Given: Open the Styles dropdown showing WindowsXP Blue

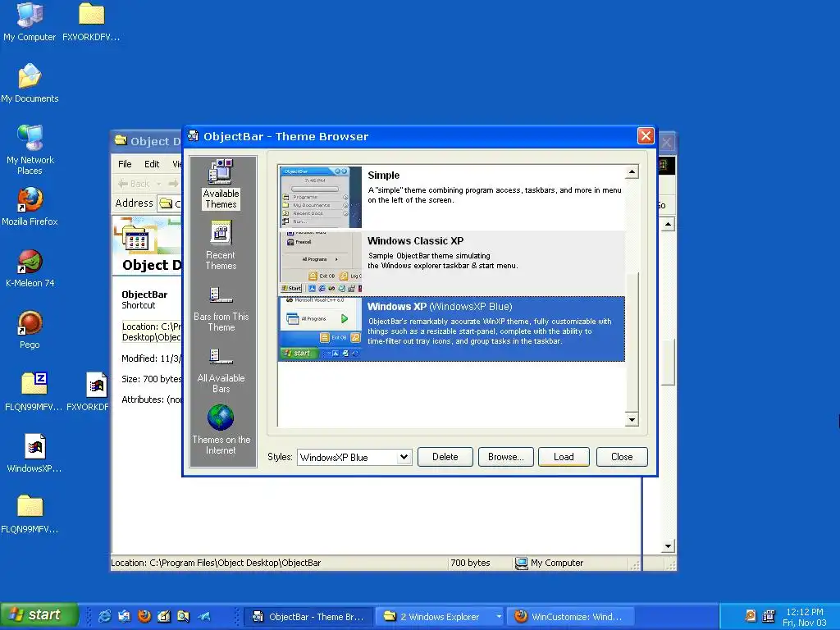Looking at the screenshot, I should click(354, 458).
